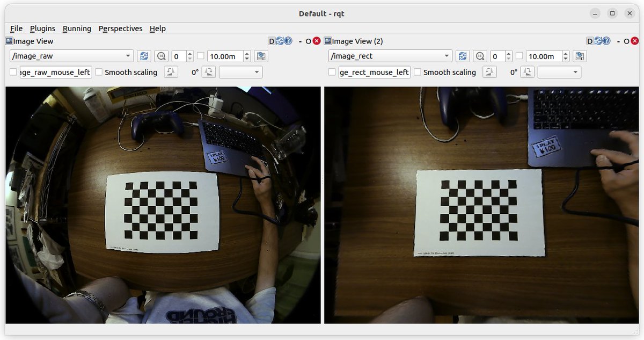Minimize the rqt window
The image size is (644, 340).
click(x=596, y=13)
